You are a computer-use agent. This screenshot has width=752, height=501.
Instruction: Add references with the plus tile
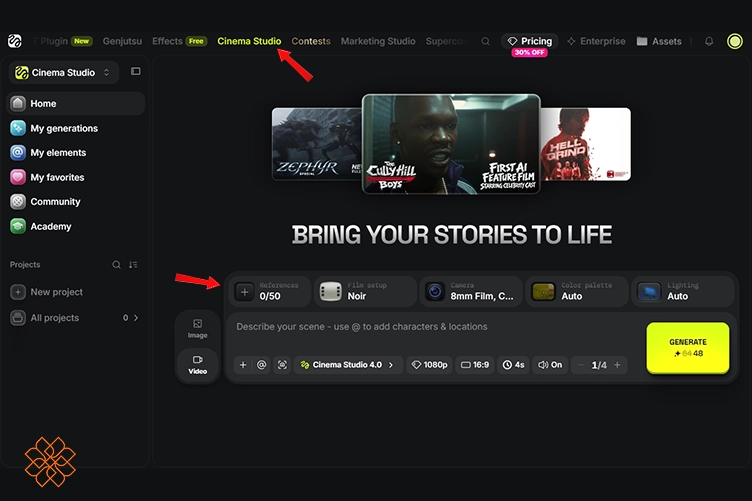[x=244, y=291]
